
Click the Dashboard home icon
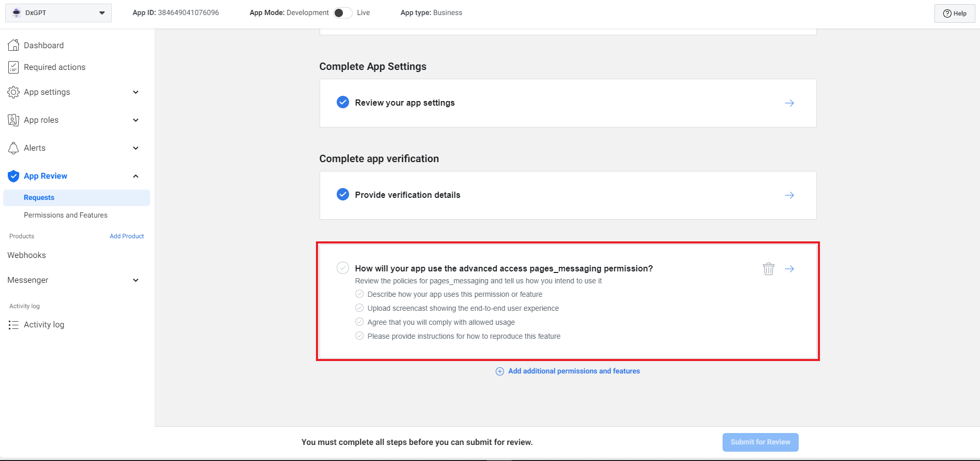[x=13, y=46]
